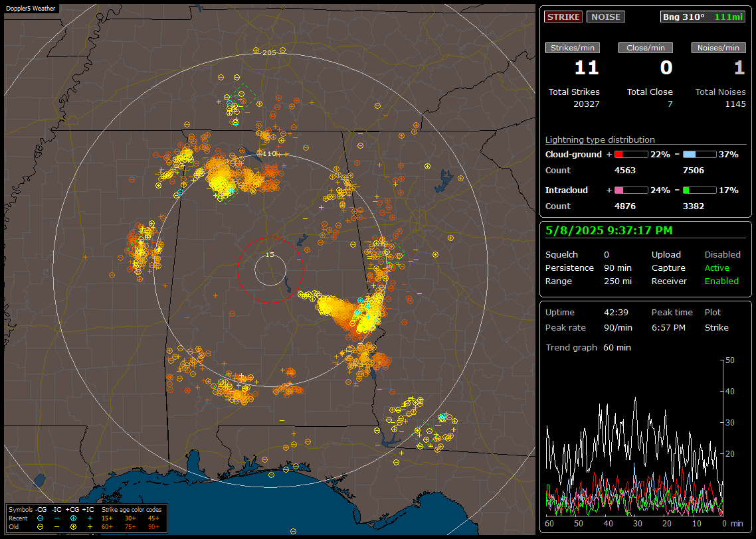Image resolution: width=756 pixels, height=539 pixels.
Task: Click the strikes per minute value 11
Action: (587, 68)
